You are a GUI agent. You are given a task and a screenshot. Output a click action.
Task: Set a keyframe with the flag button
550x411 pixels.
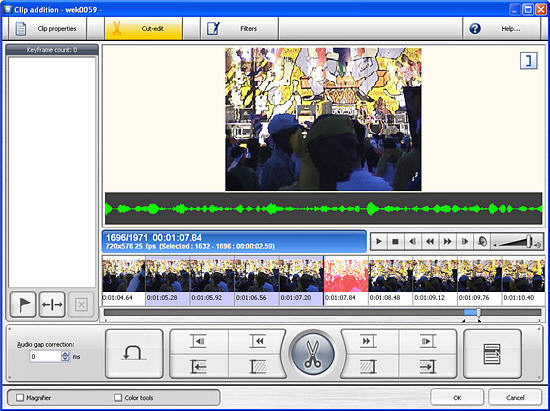click(x=23, y=304)
